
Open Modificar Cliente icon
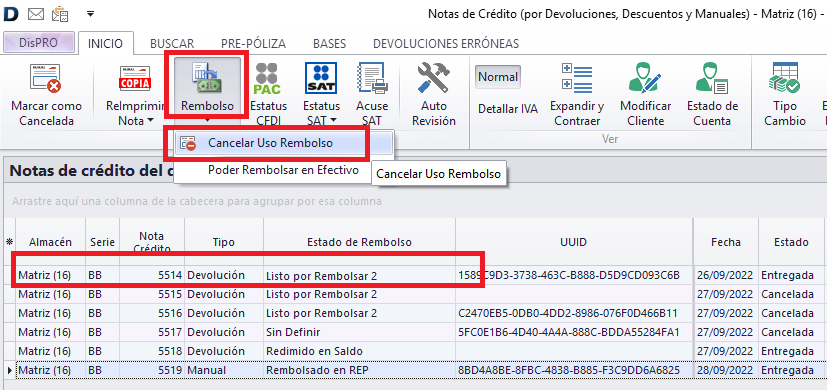[x=645, y=78]
